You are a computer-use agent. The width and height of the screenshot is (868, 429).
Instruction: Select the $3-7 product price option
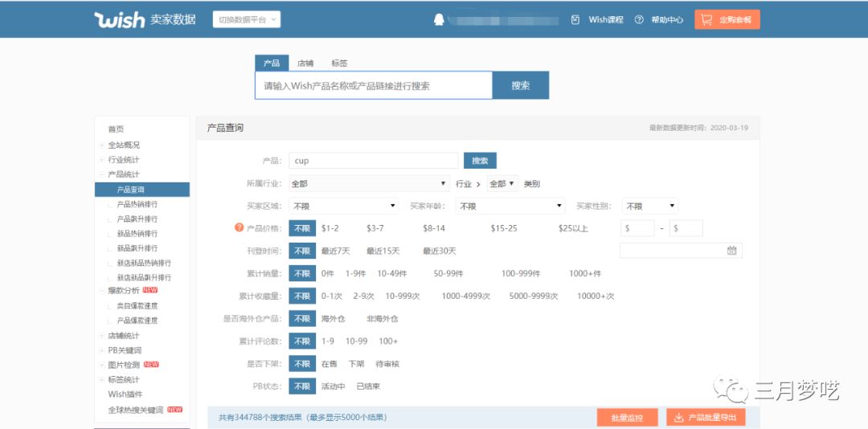375,228
